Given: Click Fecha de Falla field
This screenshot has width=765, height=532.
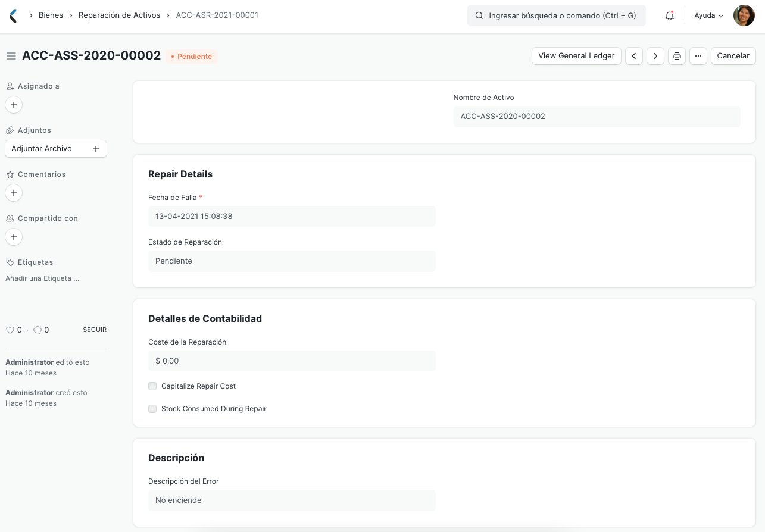Looking at the screenshot, I should (292, 217).
